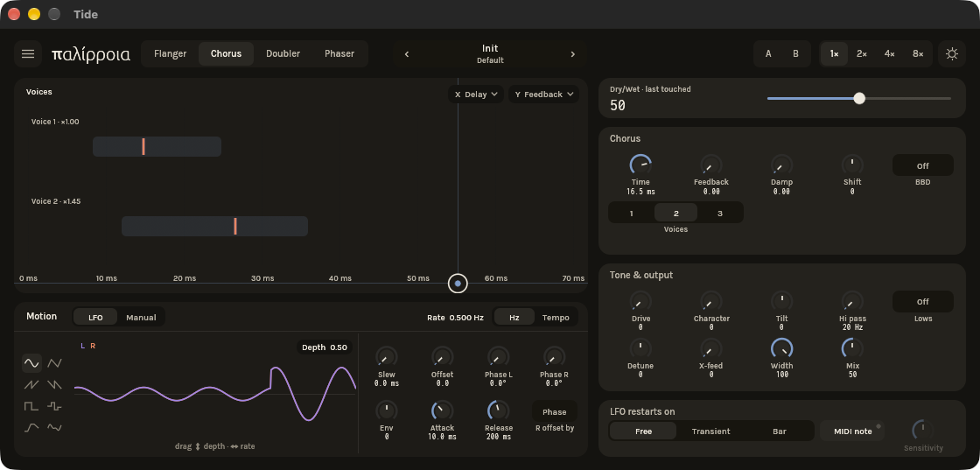The height and width of the screenshot is (470, 980).
Task: Go to the previous preset arrow
Action: [x=407, y=54]
